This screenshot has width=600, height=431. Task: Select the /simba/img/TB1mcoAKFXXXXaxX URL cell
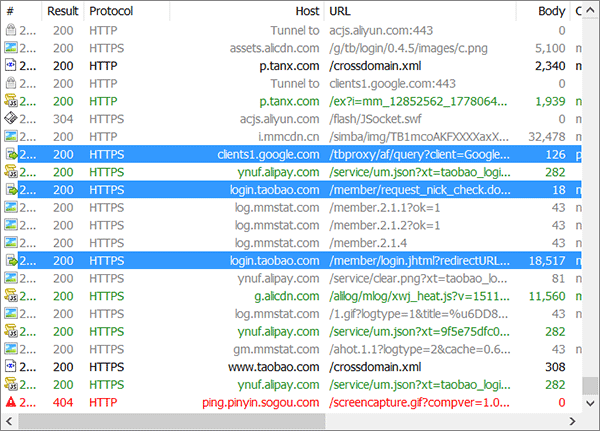pyautogui.click(x=419, y=137)
